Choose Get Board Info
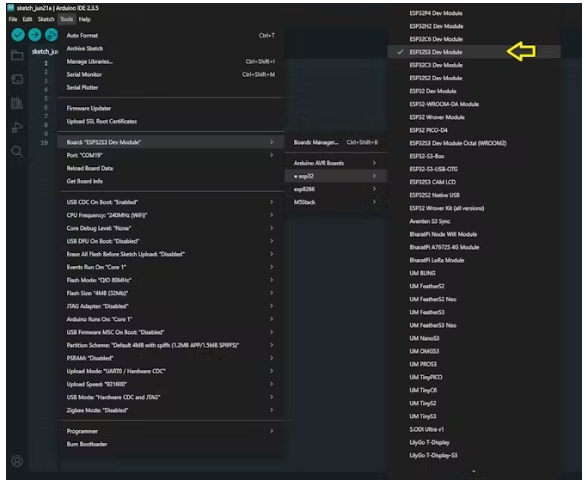586x487 pixels. pos(170,181)
